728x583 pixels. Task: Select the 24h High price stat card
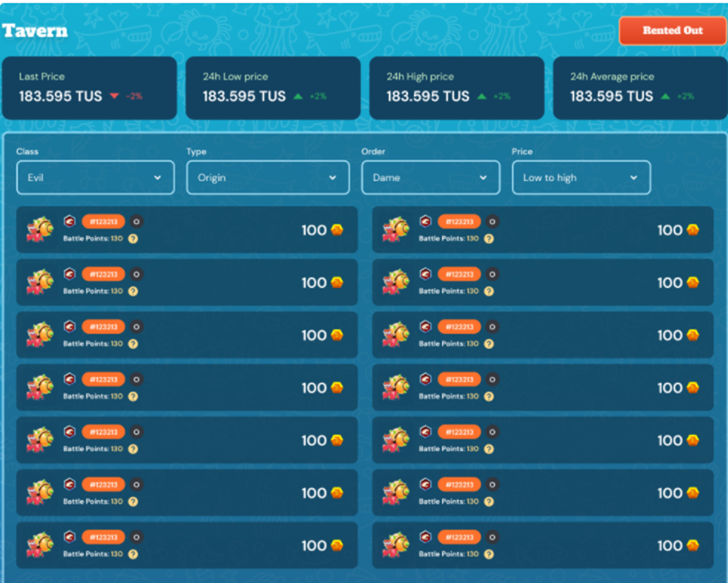(457, 88)
